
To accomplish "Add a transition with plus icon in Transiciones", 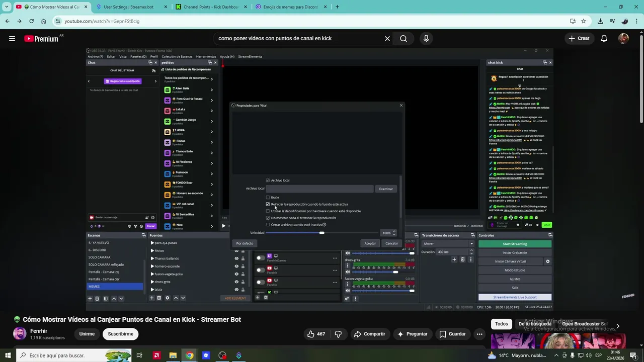I will [x=454, y=259].
